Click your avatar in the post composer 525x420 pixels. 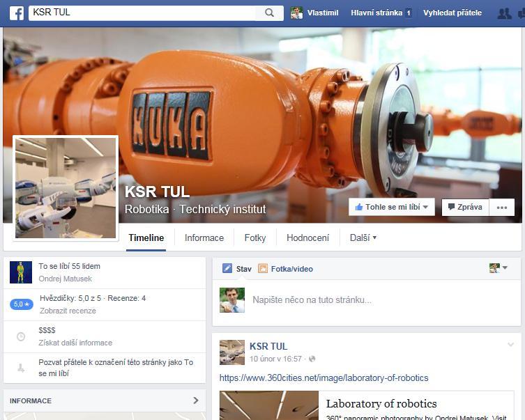(x=232, y=300)
